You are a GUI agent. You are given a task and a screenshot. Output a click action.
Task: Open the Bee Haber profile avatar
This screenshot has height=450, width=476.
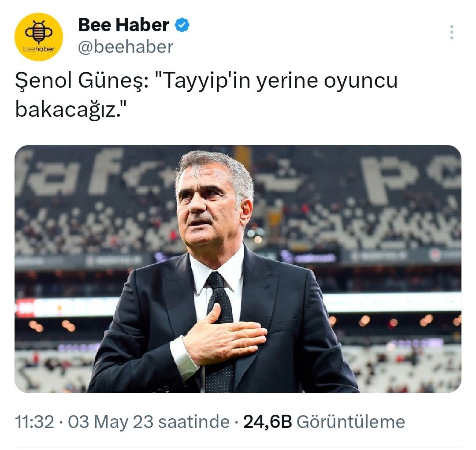click(x=39, y=37)
